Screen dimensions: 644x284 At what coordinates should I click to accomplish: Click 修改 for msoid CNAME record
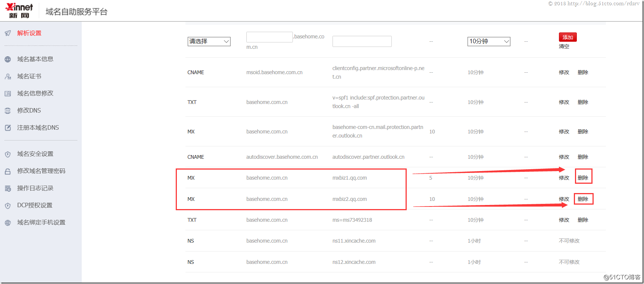[x=564, y=72]
